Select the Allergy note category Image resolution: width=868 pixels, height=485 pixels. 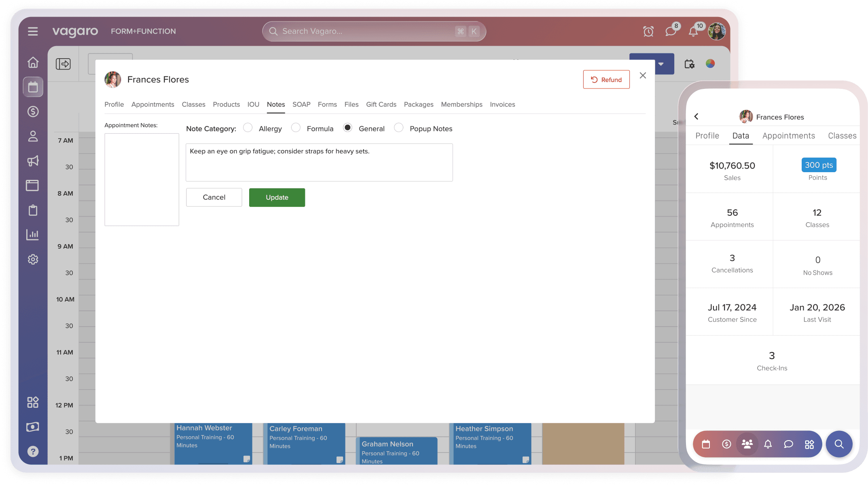tap(248, 128)
